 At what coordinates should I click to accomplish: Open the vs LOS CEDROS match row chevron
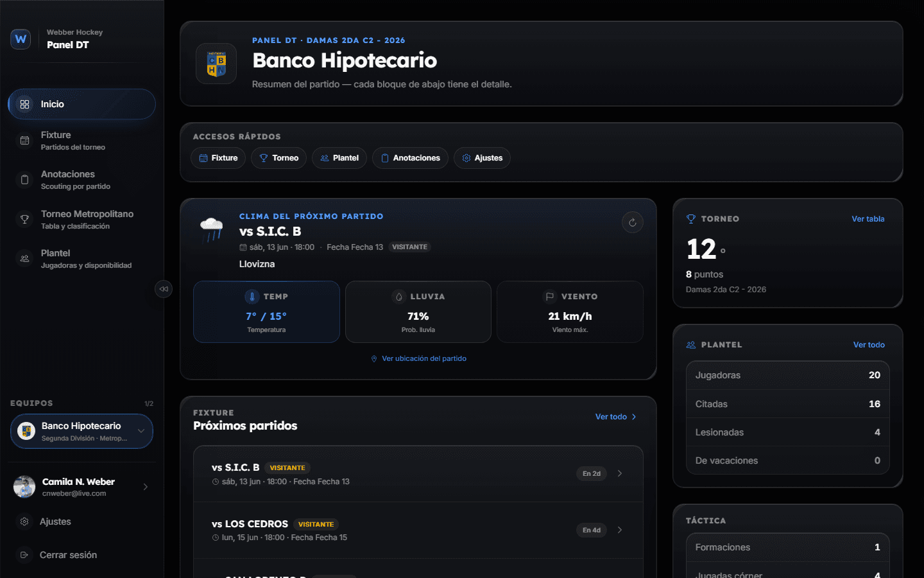point(620,530)
